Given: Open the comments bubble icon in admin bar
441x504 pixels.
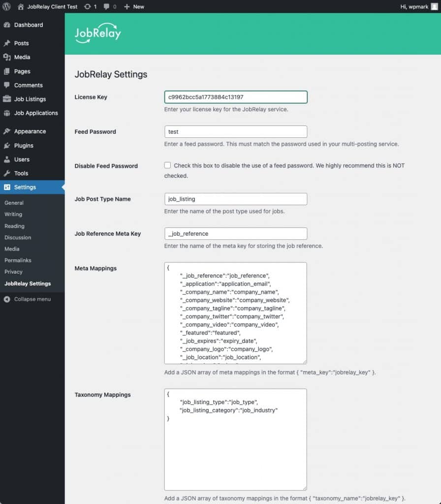Looking at the screenshot, I should point(106,6).
